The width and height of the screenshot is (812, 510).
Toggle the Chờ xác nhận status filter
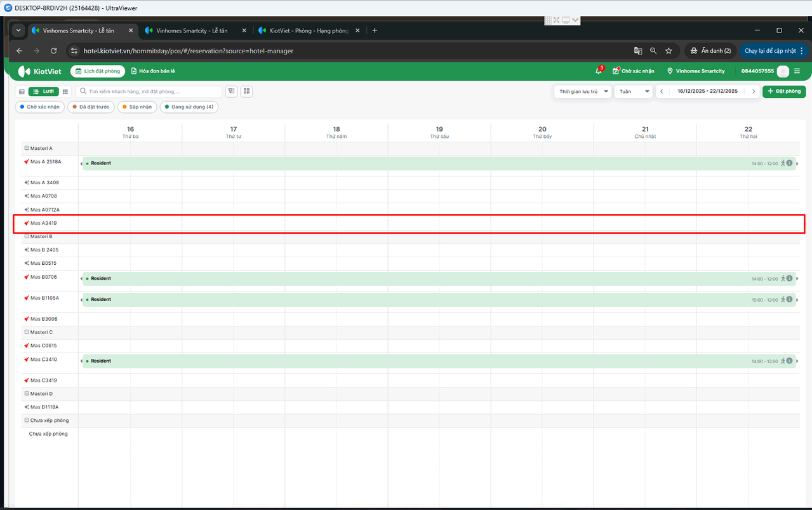[x=40, y=107]
